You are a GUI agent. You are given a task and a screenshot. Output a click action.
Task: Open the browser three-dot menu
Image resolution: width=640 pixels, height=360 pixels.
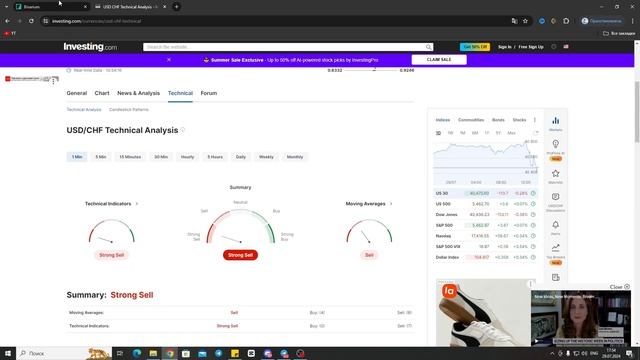click(x=633, y=21)
